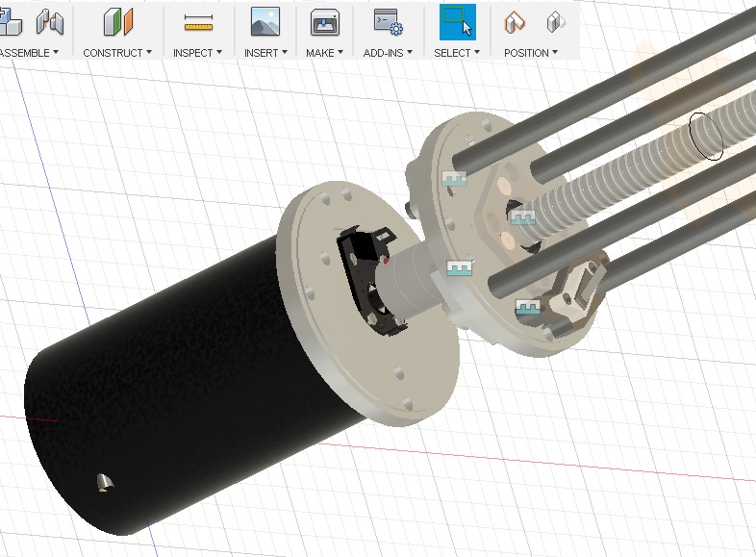
Task: Click the joint glyph on the lead screw
Action: point(522,219)
